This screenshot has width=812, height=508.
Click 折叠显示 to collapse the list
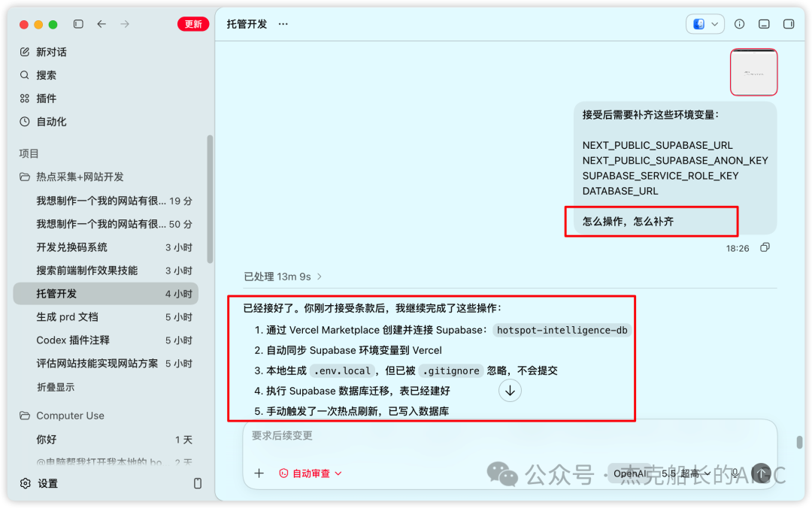pyautogui.click(x=56, y=387)
